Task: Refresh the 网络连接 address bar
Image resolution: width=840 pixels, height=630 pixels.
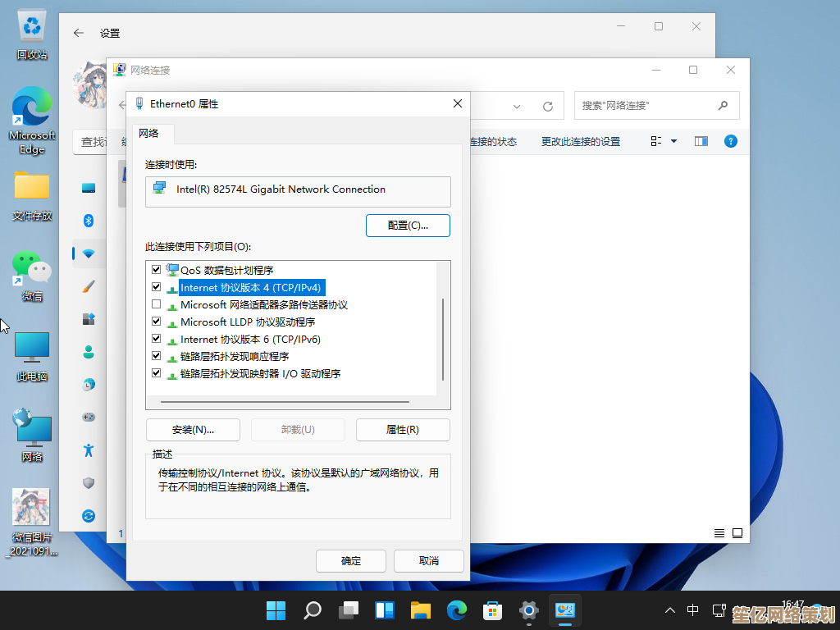Action: 548,106
